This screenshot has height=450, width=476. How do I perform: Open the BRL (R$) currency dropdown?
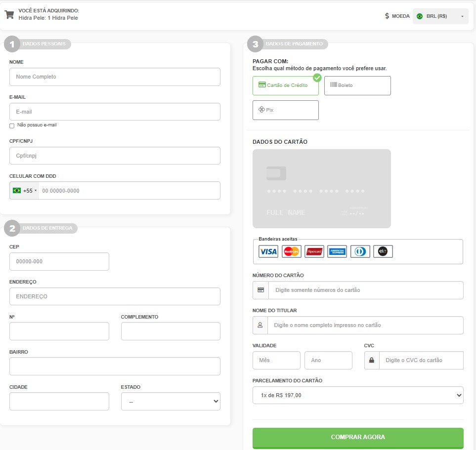click(x=440, y=16)
